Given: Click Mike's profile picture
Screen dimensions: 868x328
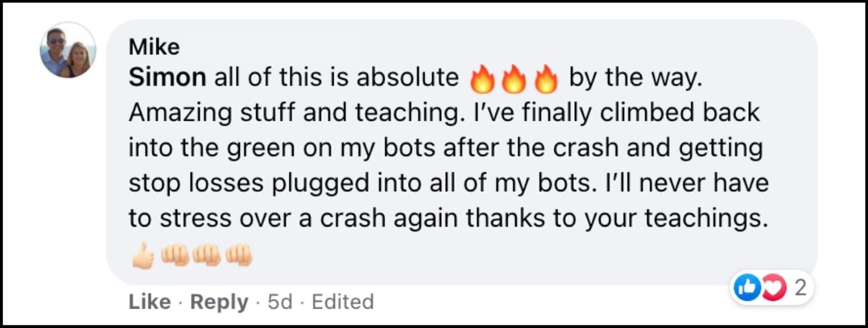Looking at the screenshot, I should 68,50.
